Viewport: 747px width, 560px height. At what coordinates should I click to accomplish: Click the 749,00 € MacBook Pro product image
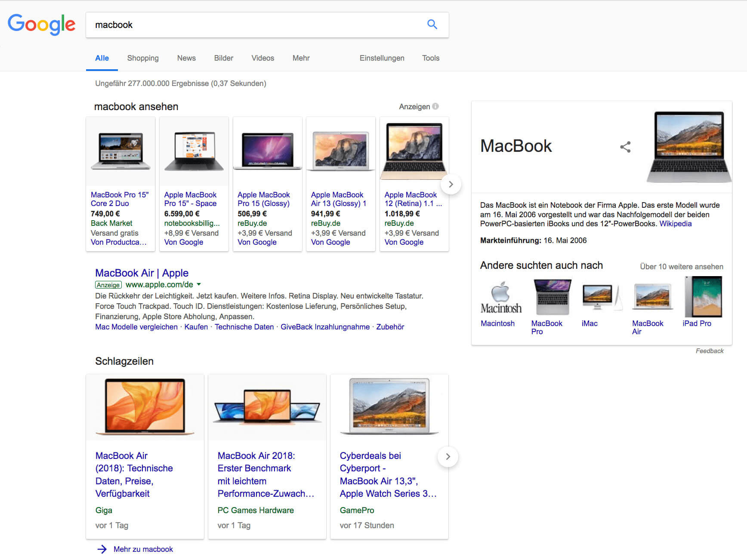pyautogui.click(x=120, y=151)
